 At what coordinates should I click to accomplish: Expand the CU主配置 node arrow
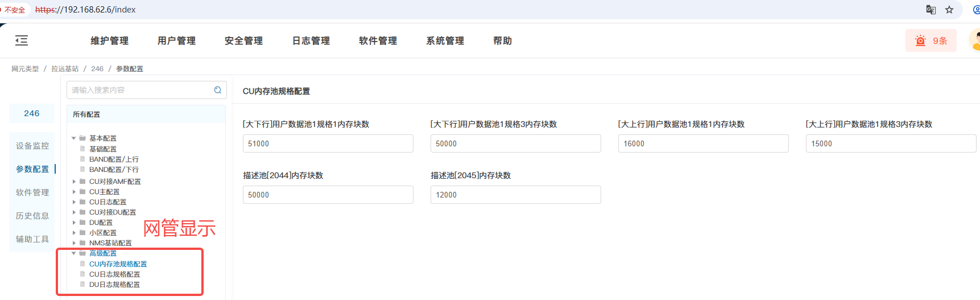(x=74, y=192)
